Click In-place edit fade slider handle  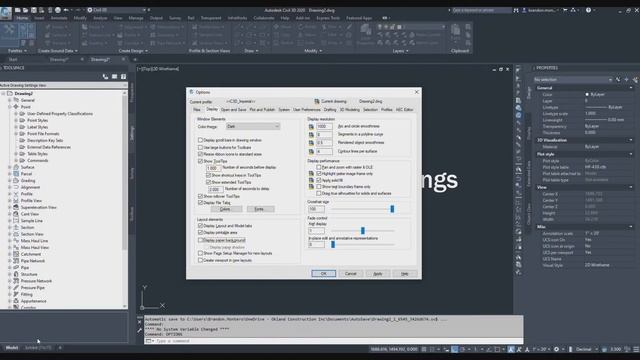[x=333, y=244]
